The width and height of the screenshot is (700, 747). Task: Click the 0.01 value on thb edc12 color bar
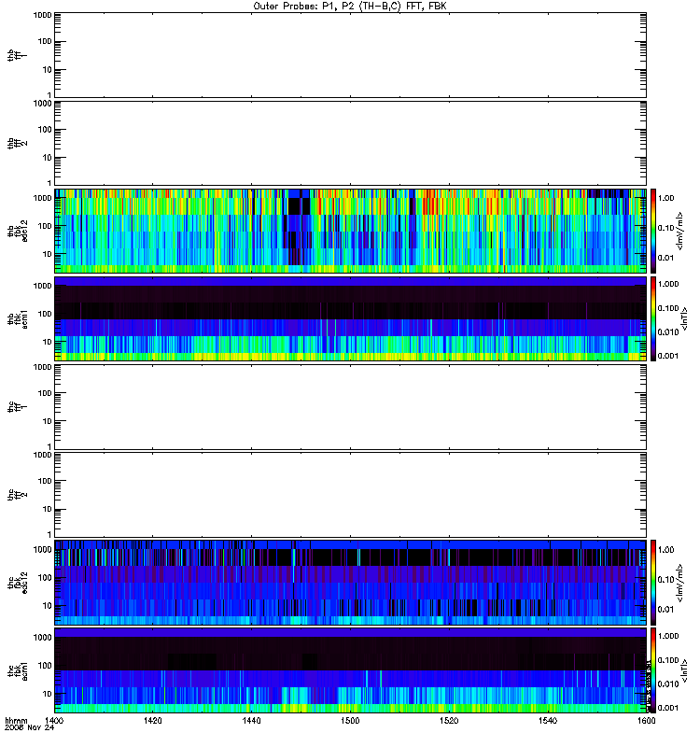(665, 258)
